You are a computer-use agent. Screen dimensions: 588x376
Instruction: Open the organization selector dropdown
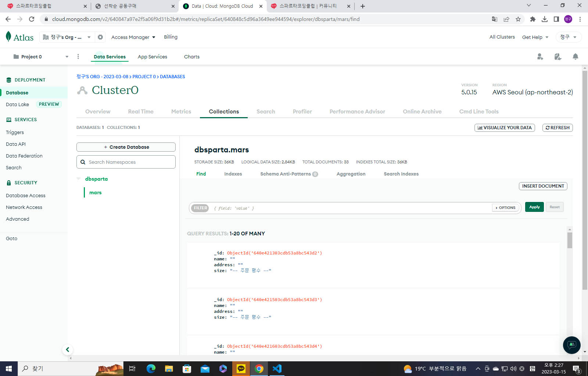click(67, 37)
